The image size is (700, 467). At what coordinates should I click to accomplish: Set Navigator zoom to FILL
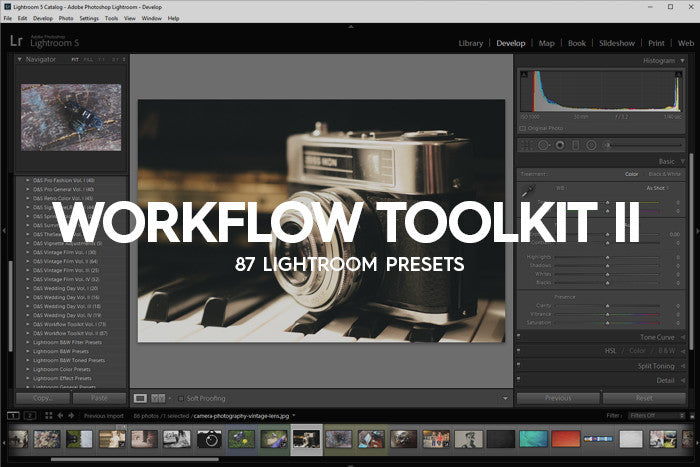click(88, 59)
